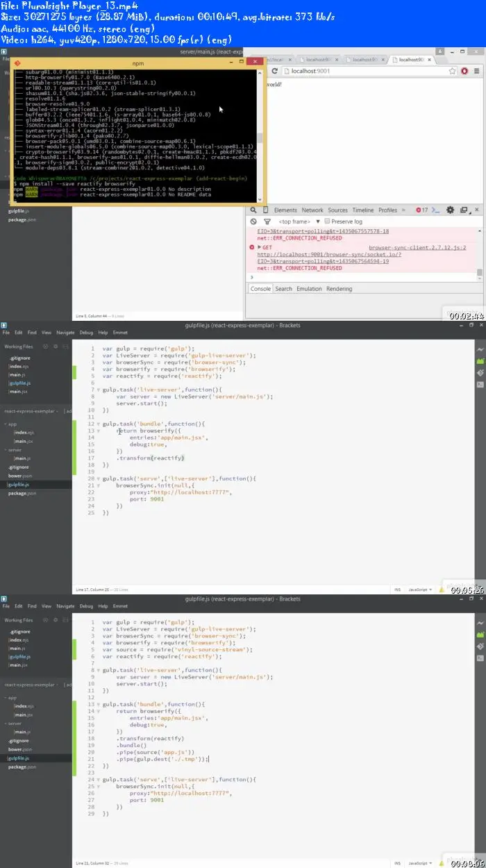Open Extension Manager icon in third screenshot

[x=480, y=635]
